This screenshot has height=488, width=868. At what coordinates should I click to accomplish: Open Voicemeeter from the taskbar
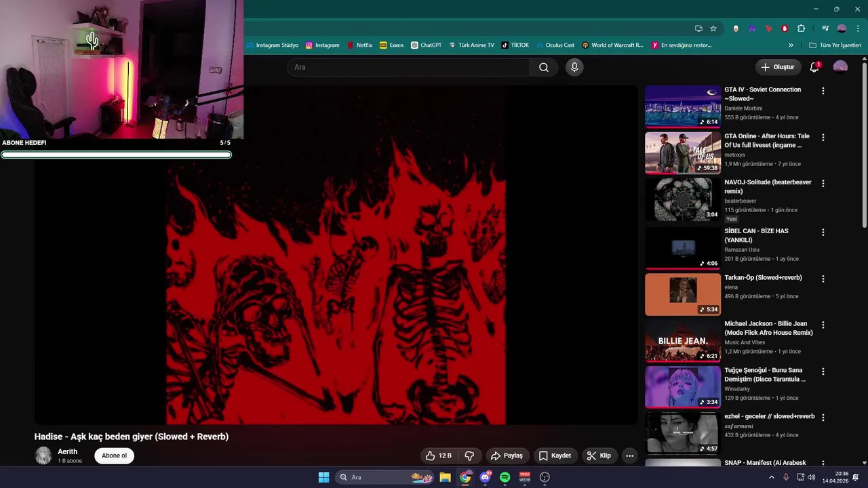point(524,477)
